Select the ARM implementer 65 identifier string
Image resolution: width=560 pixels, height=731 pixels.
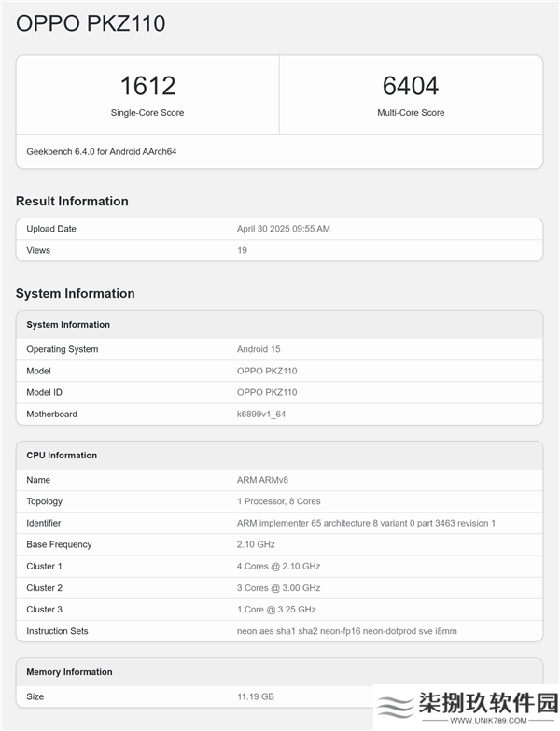(x=366, y=523)
